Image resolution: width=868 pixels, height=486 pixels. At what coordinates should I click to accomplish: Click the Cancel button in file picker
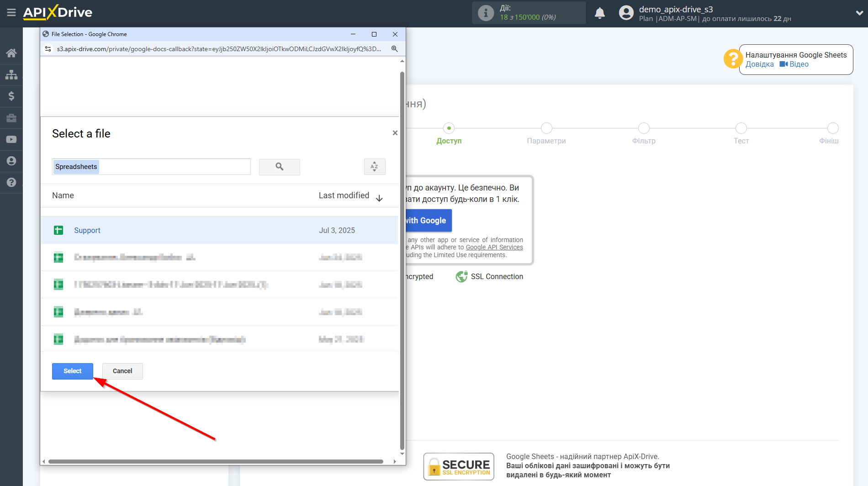[x=122, y=371]
